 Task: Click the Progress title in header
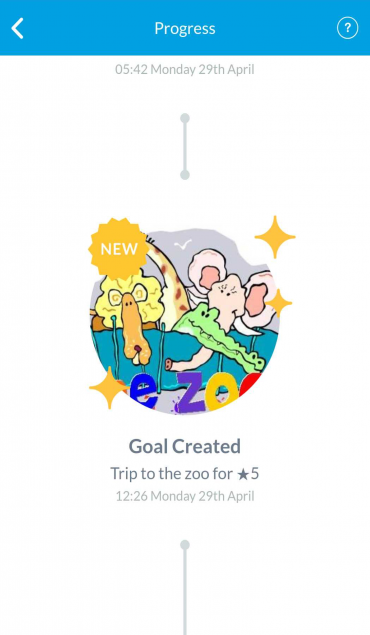[x=185, y=28]
